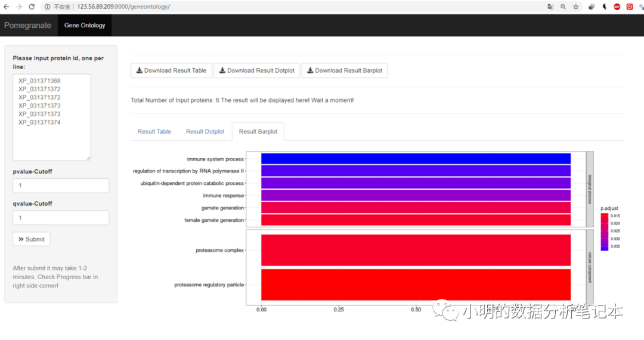644x340 pixels.
Task: Reload the page with refresh icon
Action: [32, 7]
